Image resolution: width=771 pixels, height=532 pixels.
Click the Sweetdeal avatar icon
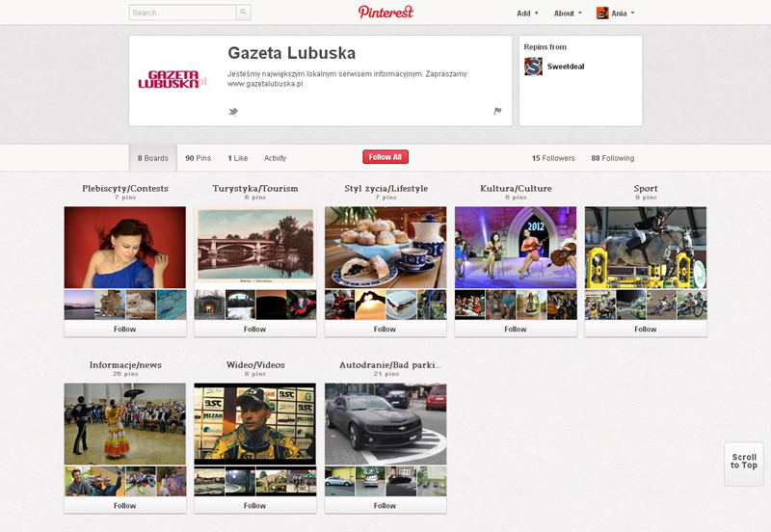tap(533, 66)
